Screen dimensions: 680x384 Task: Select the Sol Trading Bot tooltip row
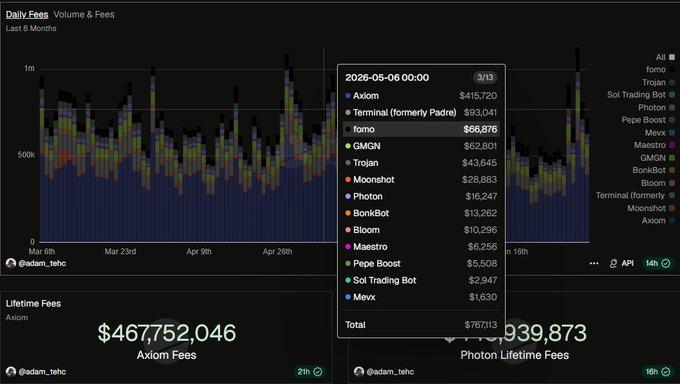(x=421, y=280)
